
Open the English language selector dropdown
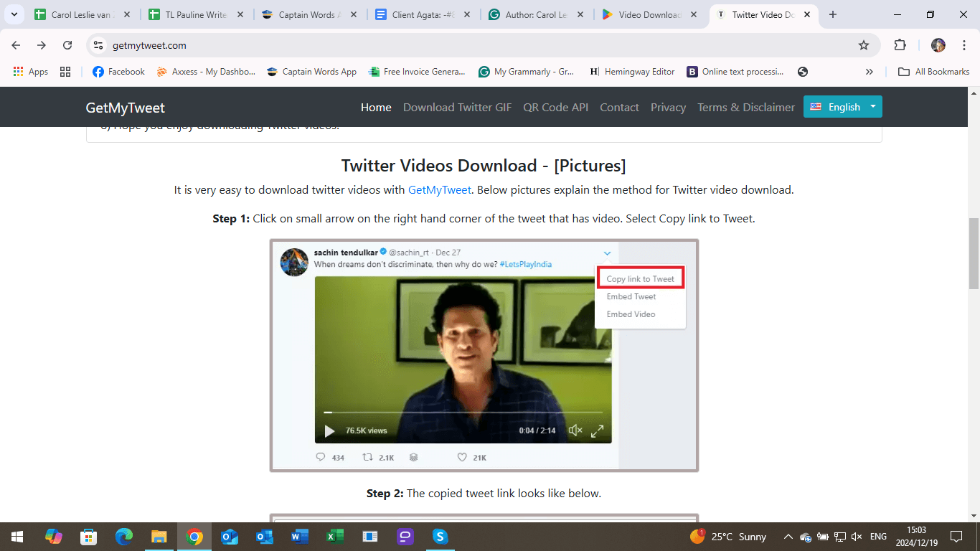coord(843,106)
